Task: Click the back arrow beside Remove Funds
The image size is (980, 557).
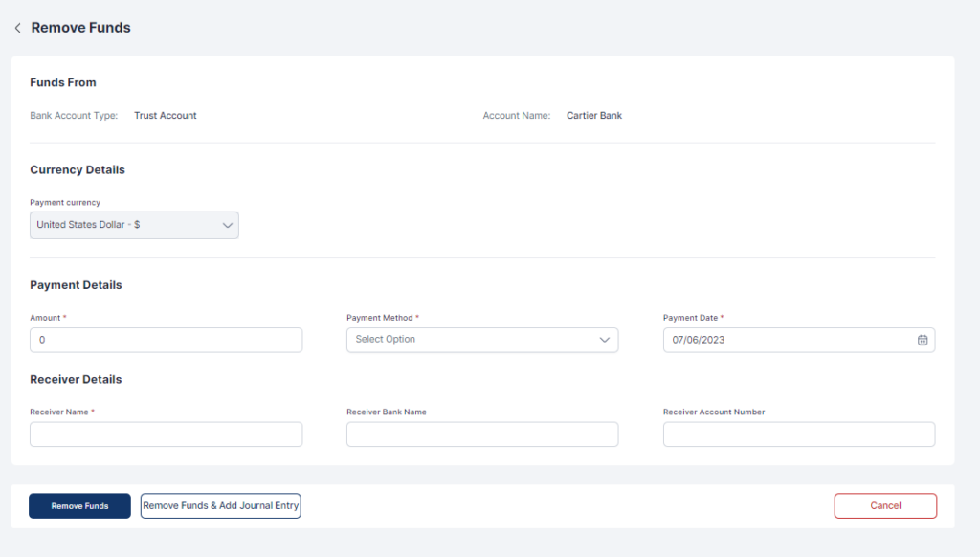Action: click(17, 28)
